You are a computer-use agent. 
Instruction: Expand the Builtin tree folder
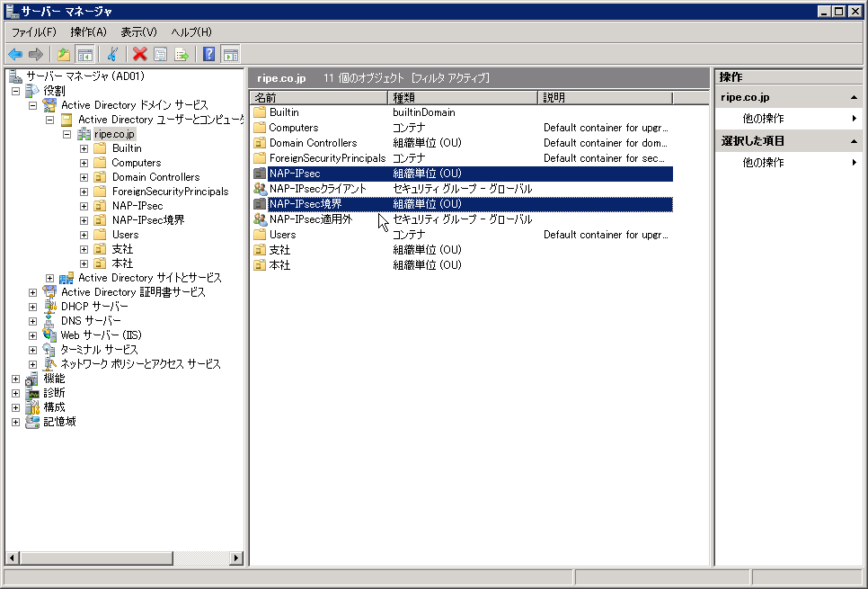pyautogui.click(x=84, y=148)
